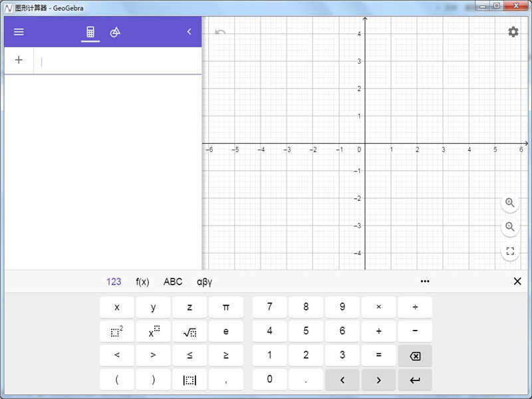
Task: Zoom in on the graph
Action: click(x=510, y=203)
